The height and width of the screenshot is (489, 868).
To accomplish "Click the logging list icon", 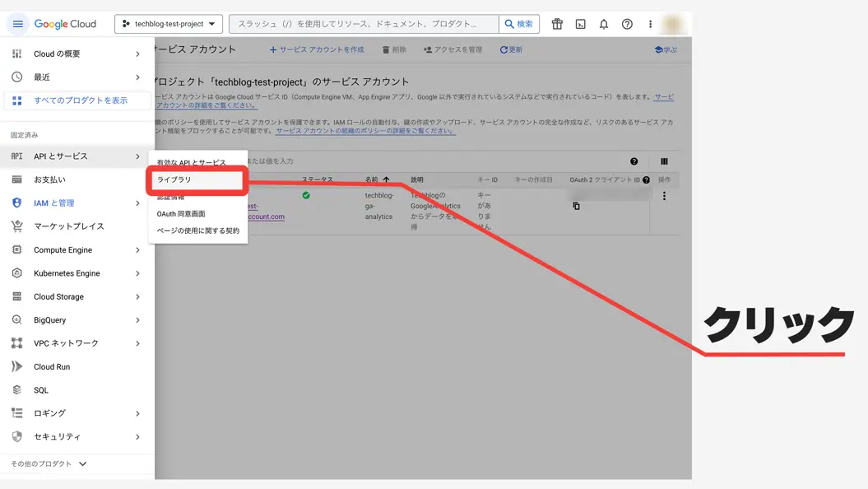I will (x=17, y=413).
